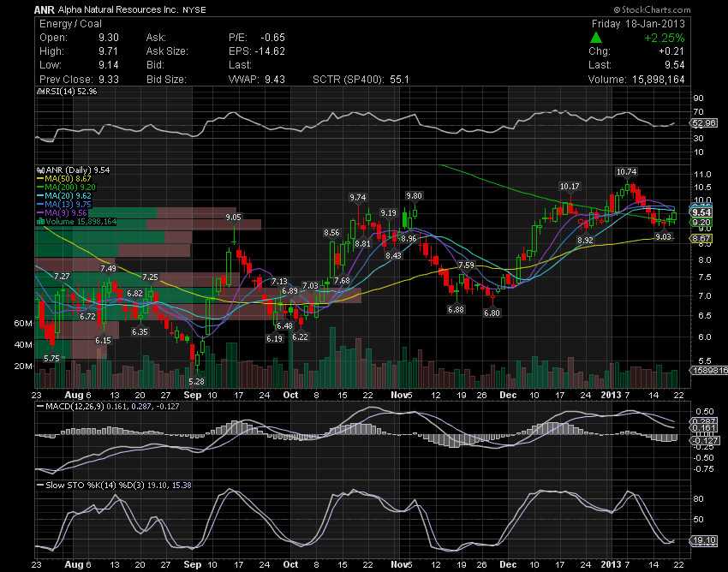Screen dimensions: 728x572
Task: Click the '5.75' low price label
Action: (x=51, y=359)
